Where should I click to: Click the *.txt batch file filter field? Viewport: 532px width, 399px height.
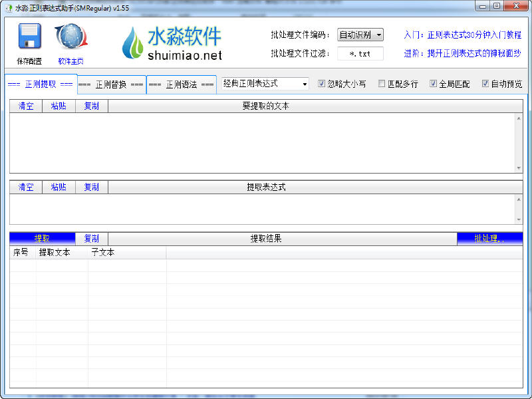360,54
